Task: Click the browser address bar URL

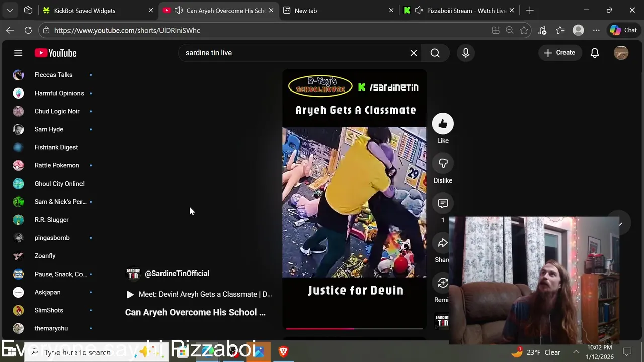Action: [127, 30]
